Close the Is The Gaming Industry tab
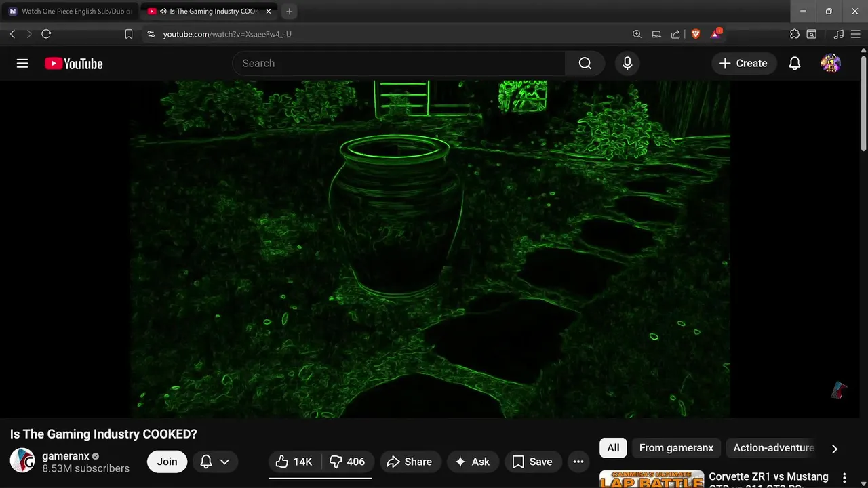The height and width of the screenshot is (488, 868). (x=269, y=12)
